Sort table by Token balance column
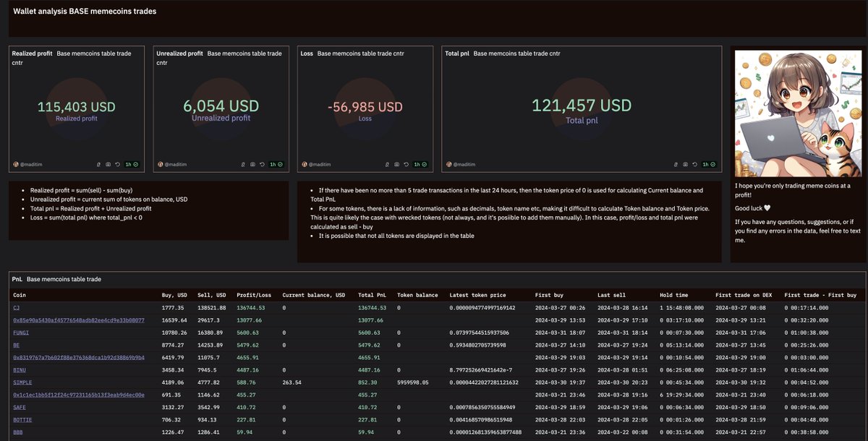The image size is (868, 441). (417, 295)
